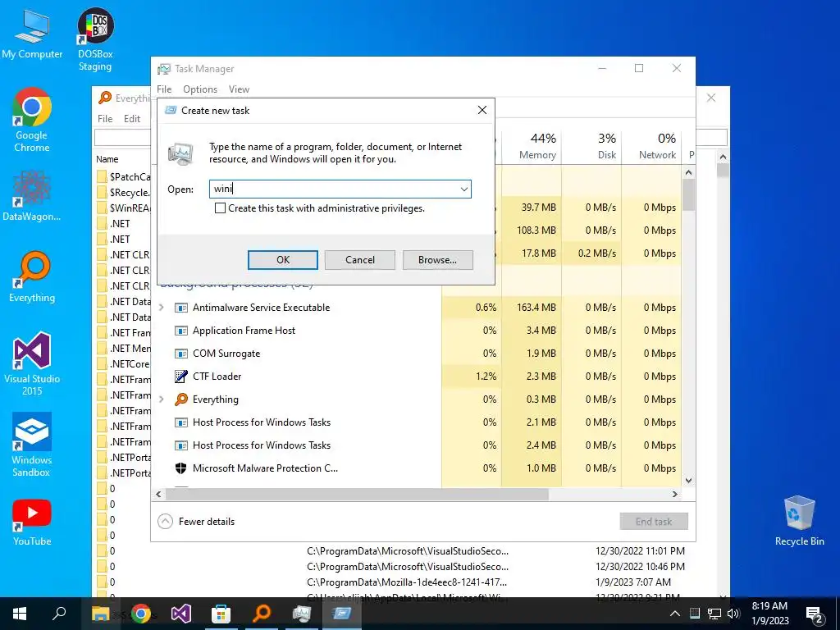Select Task Manager taskbar button
The height and width of the screenshot is (630, 840).
pyautogui.click(x=302, y=614)
